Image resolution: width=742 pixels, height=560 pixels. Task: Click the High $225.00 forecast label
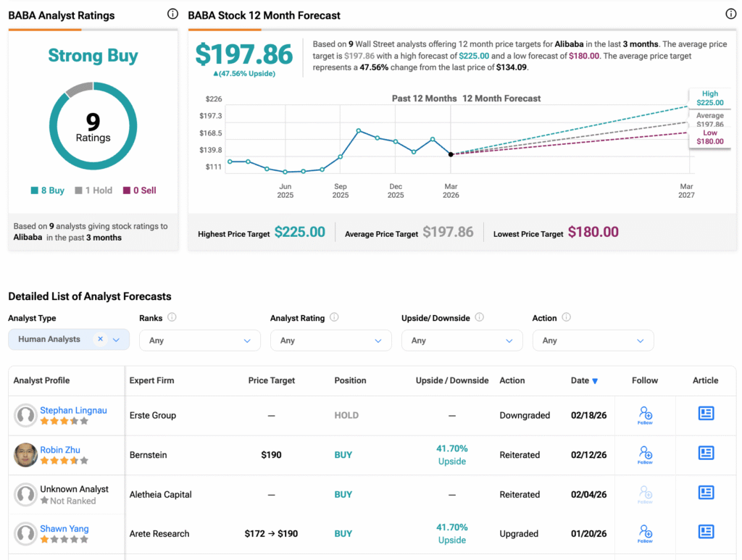click(709, 99)
